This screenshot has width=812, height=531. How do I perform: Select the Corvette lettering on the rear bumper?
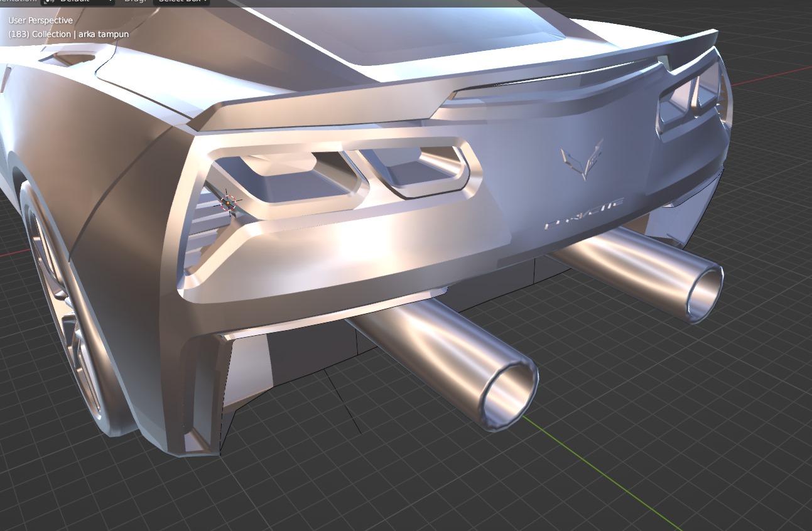point(584,213)
